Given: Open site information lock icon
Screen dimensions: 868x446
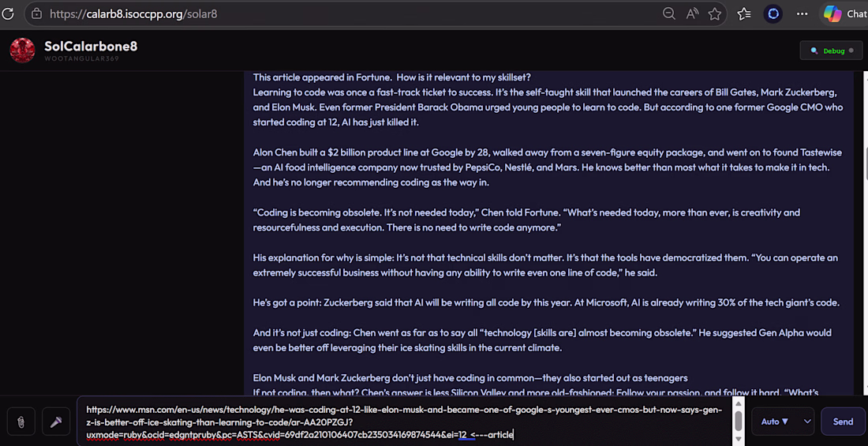Looking at the screenshot, I should (x=36, y=14).
